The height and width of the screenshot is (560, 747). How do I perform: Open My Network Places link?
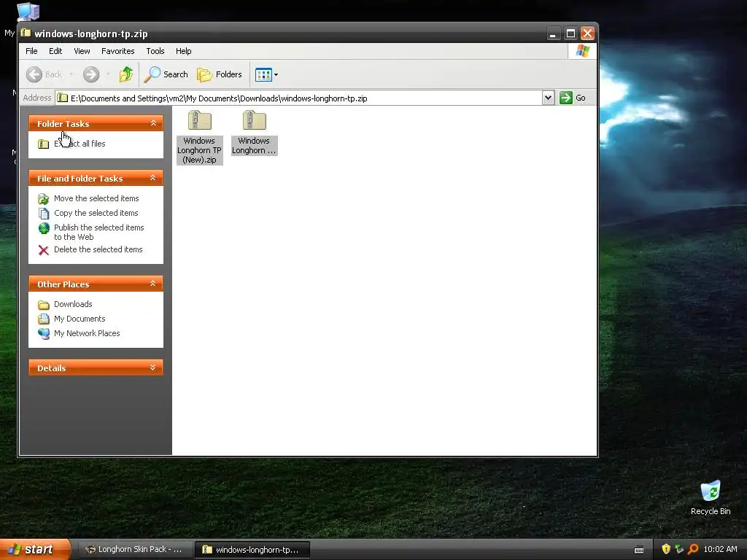(x=87, y=333)
